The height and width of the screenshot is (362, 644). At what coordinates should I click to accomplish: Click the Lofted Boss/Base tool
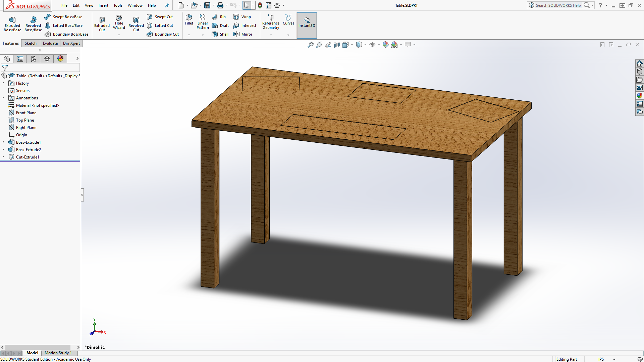pos(64,26)
